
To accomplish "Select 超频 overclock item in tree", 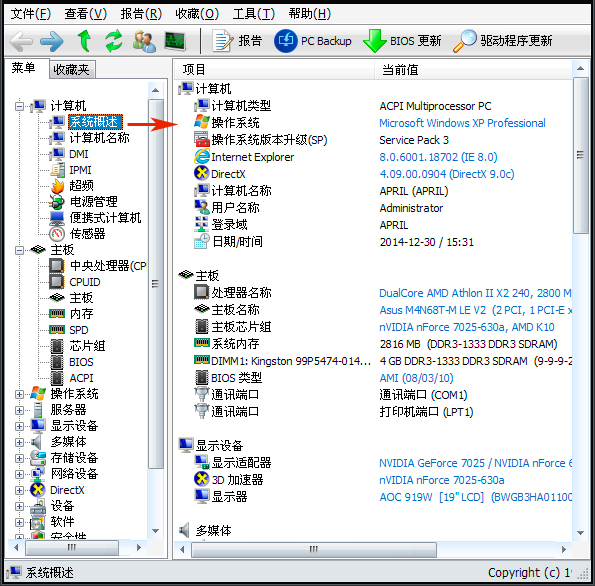I will click(x=81, y=186).
